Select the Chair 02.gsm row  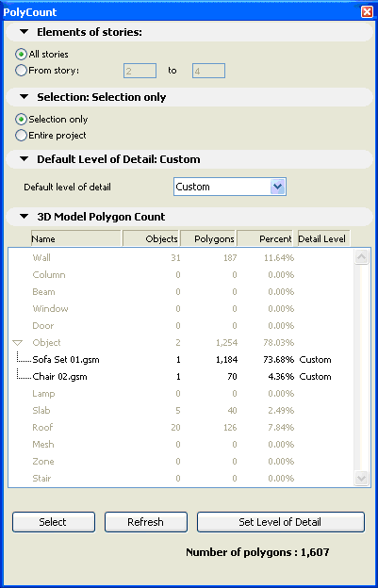tap(182, 377)
